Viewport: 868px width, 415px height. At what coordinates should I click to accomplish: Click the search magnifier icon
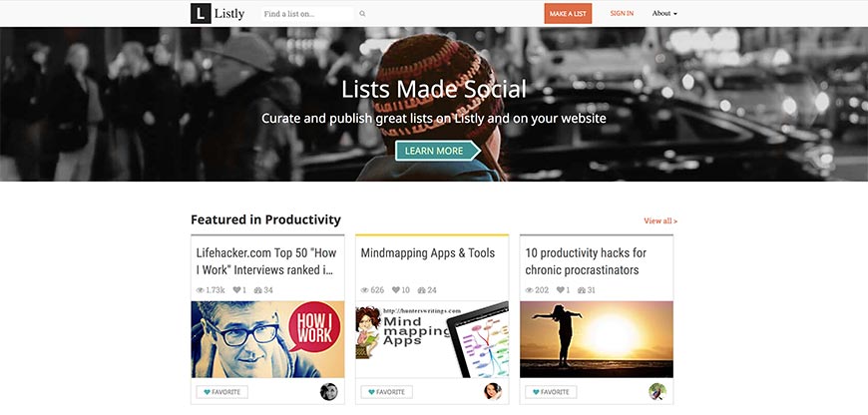tap(362, 14)
